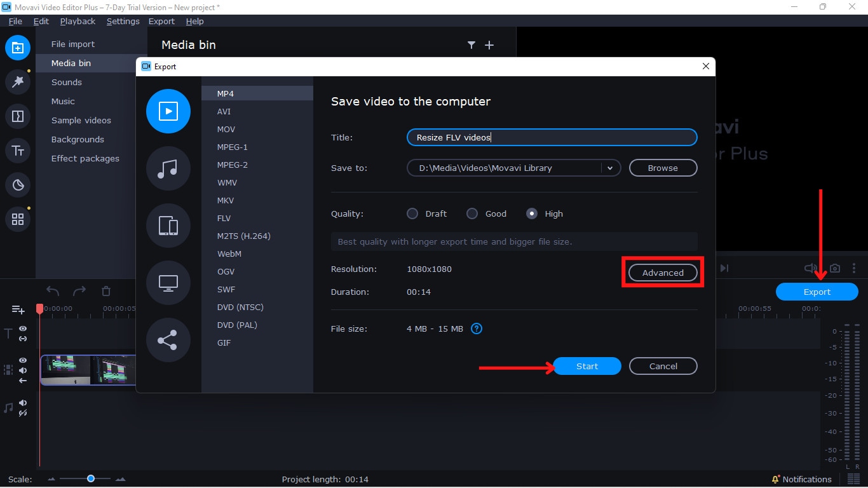
Task: Click the file size help question icon
Action: [477, 329]
